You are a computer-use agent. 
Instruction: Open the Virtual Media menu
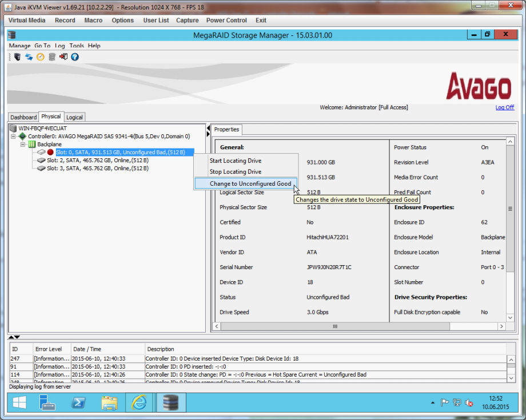(27, 20)
